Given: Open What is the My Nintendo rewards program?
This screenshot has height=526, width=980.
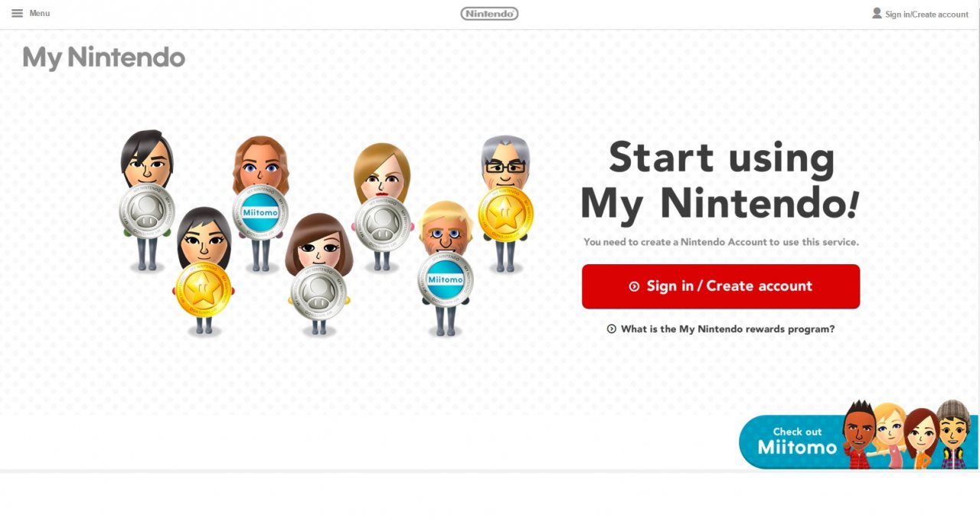Looking at the screenshot, I should click(727, 329).
